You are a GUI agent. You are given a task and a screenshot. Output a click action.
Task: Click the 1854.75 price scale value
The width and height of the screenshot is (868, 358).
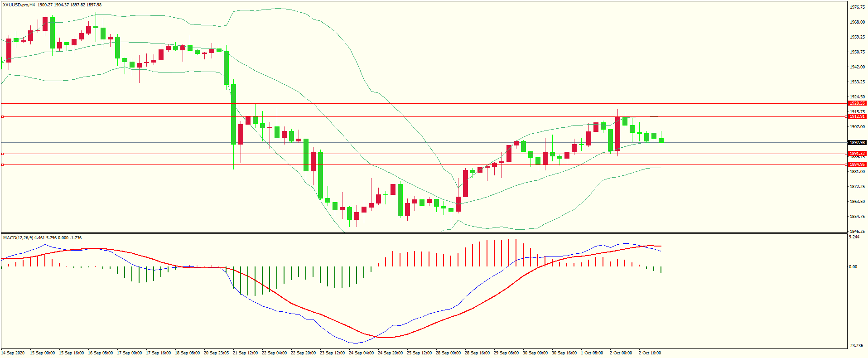[857, 217]
